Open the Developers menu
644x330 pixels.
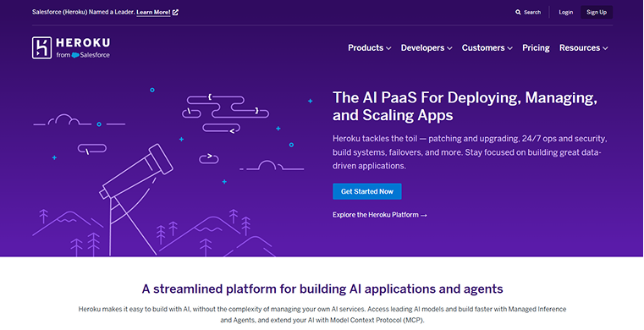coord(427,48)
